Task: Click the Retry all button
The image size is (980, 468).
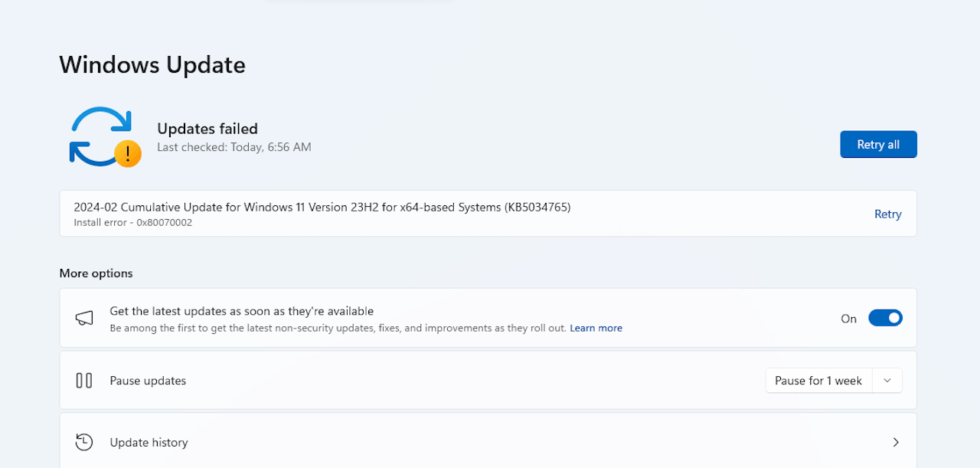Action: pyautogui.click(x=878, y=144)
